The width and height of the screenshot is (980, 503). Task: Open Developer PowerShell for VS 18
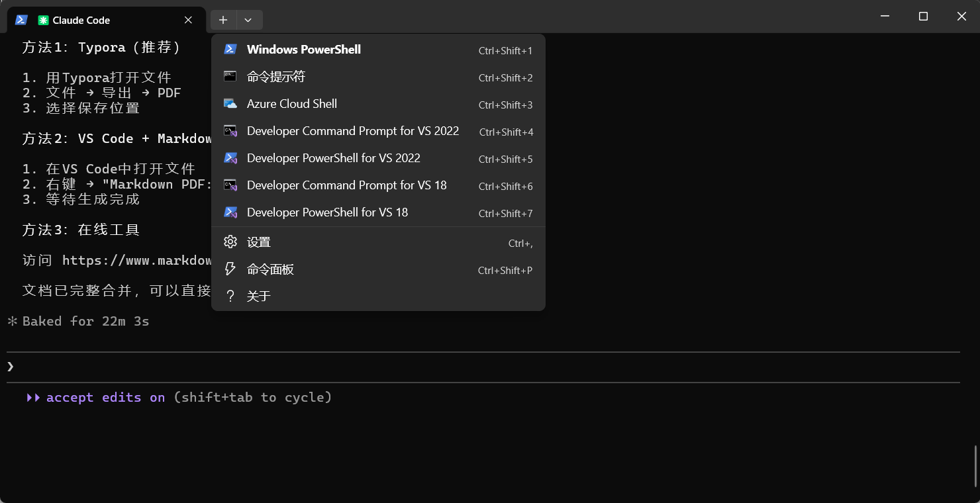click(x=378, y=212)
